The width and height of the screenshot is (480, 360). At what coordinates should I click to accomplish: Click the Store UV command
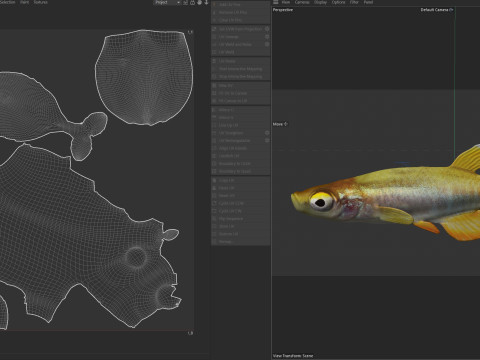tap(240, 226)
